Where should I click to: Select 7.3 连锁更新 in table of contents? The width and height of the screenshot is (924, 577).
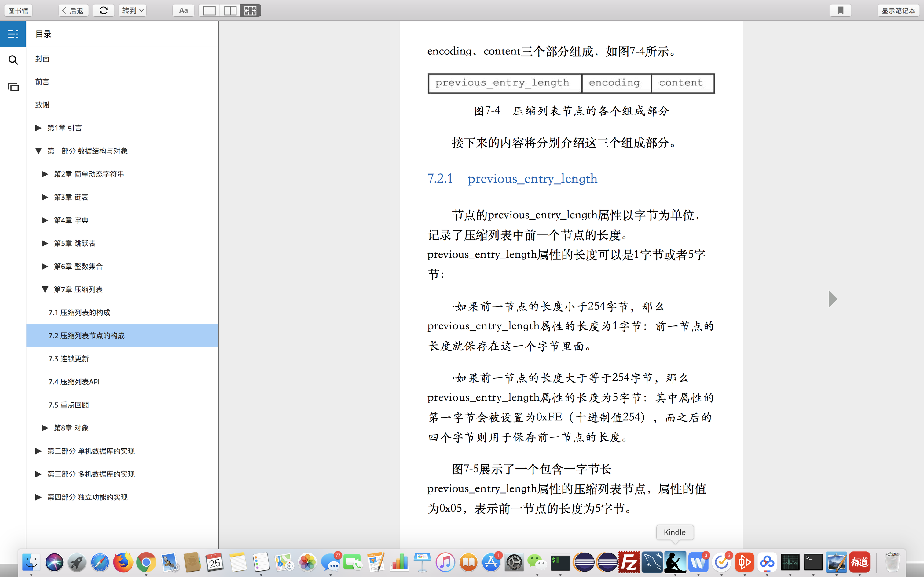(69, 359)
